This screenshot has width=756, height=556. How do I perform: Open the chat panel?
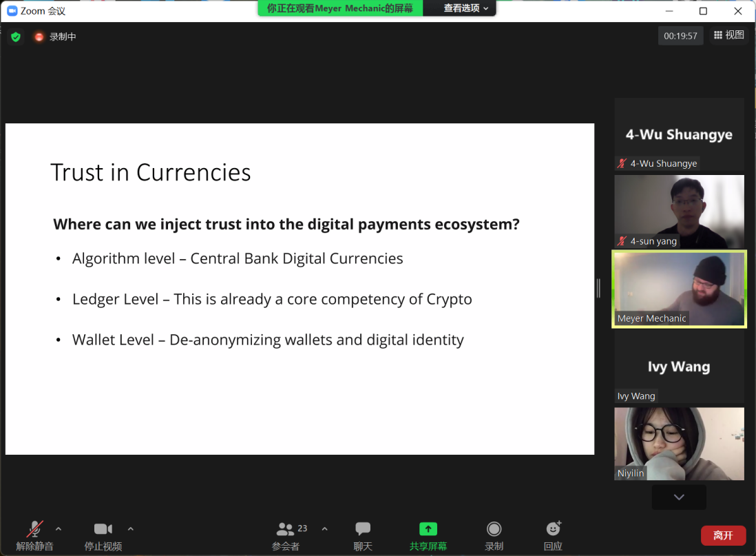click(x=363, y=529)
